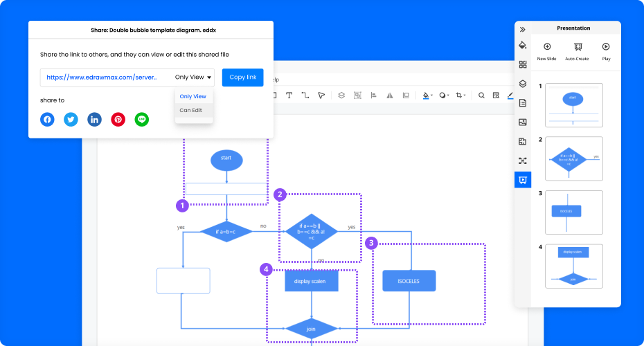
Task: Click the LinkedIn share icon
Action: tap(94, 119)
